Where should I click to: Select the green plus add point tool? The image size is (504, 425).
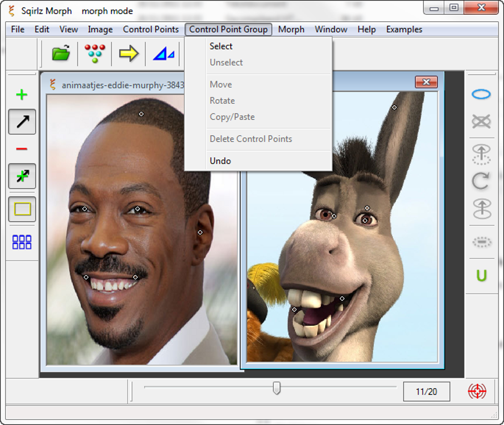[x=22, y=95]
